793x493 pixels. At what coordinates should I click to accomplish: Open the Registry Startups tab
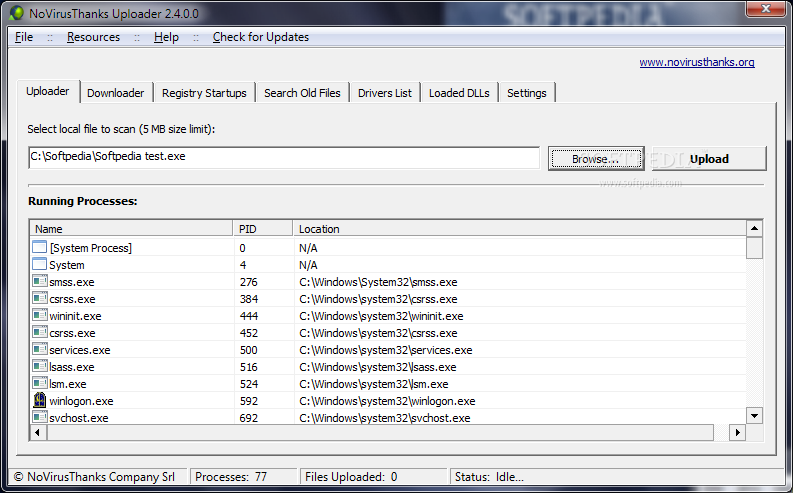204,93
